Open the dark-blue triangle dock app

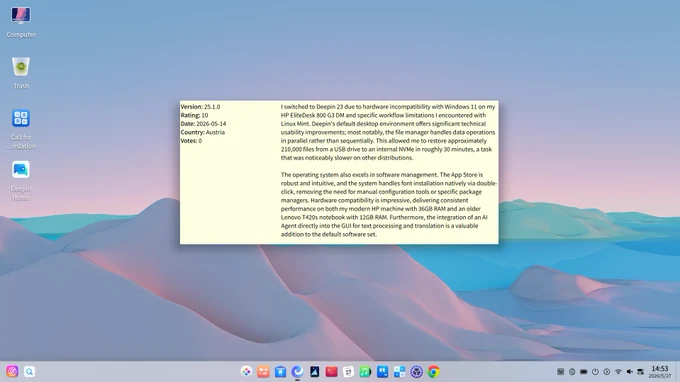click(x=314, y=372)
